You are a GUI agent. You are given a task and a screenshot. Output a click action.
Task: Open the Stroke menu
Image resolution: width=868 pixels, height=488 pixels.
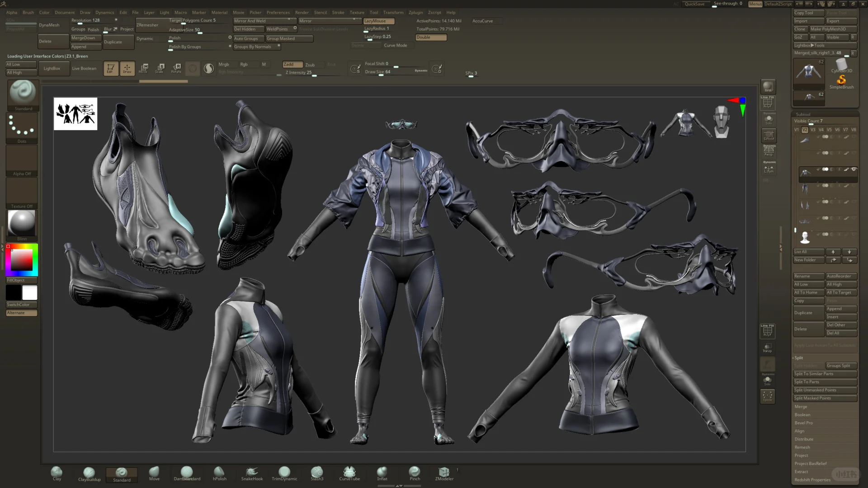point(338,13)
